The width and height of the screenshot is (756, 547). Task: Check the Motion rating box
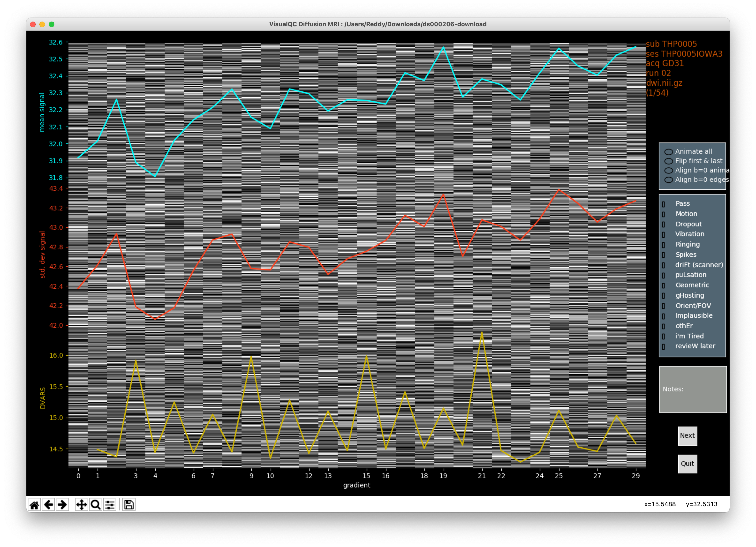coord(663,214)
